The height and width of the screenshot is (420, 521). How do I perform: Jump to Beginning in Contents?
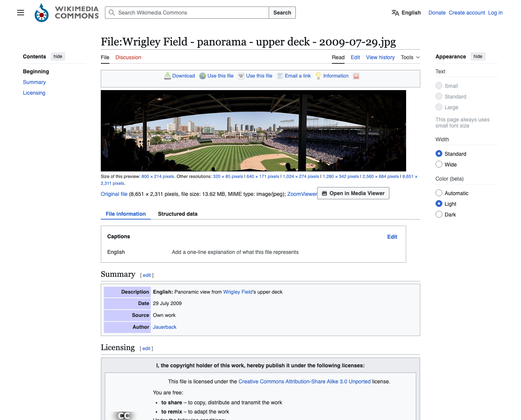click(36, 71)
